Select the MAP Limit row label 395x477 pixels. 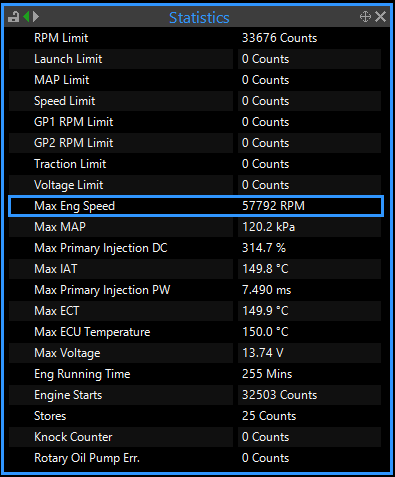[x=62, y=80]
